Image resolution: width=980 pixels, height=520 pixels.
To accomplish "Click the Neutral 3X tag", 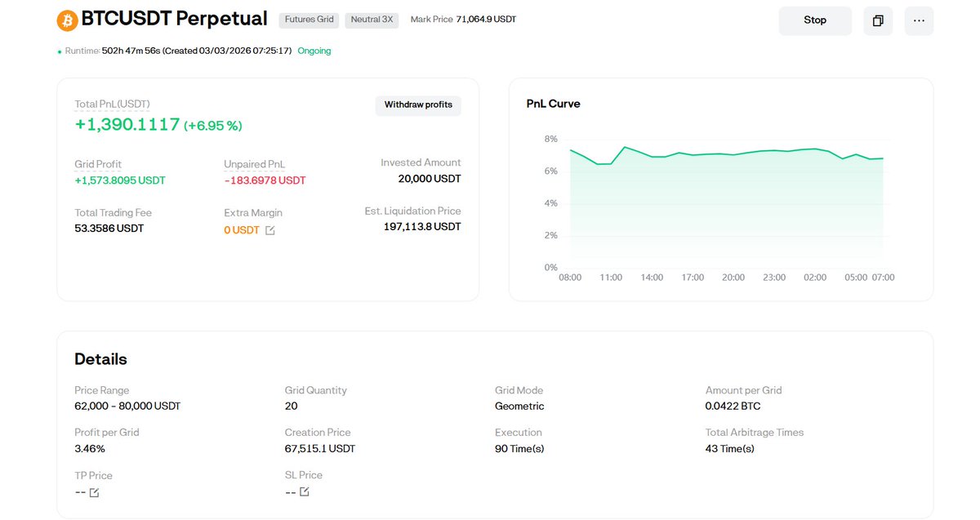I will tap(372, 20).
